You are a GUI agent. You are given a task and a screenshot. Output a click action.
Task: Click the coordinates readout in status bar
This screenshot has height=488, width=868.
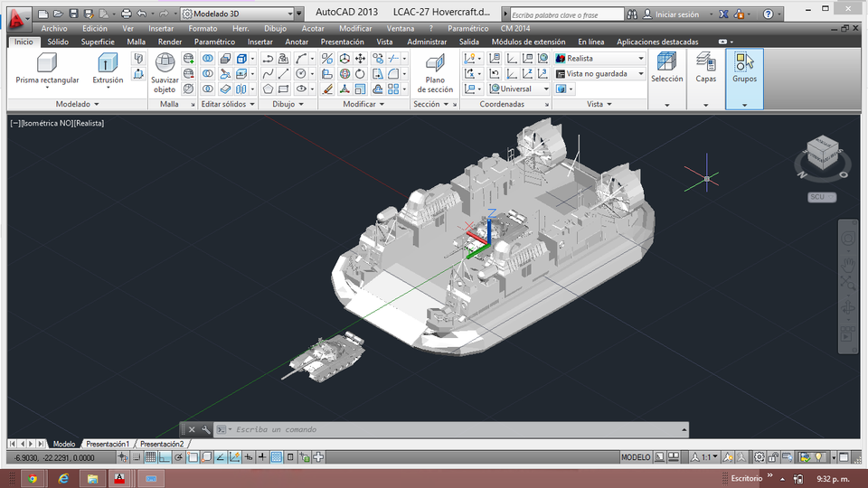click(54, 457)
